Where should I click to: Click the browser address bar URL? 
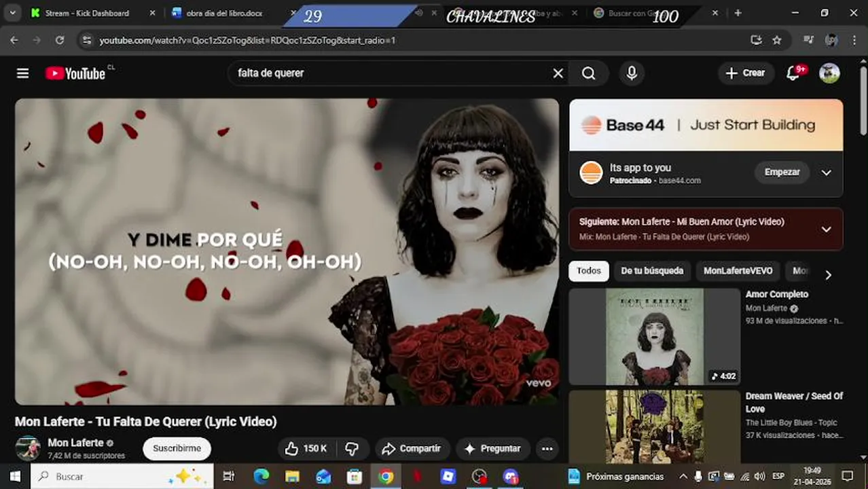[247, 41]
